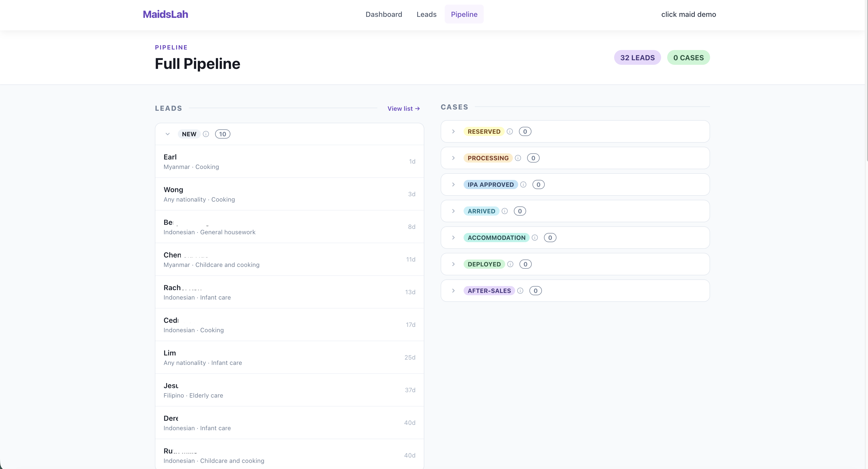Click the click maid demo account

[x=688, y=14]
